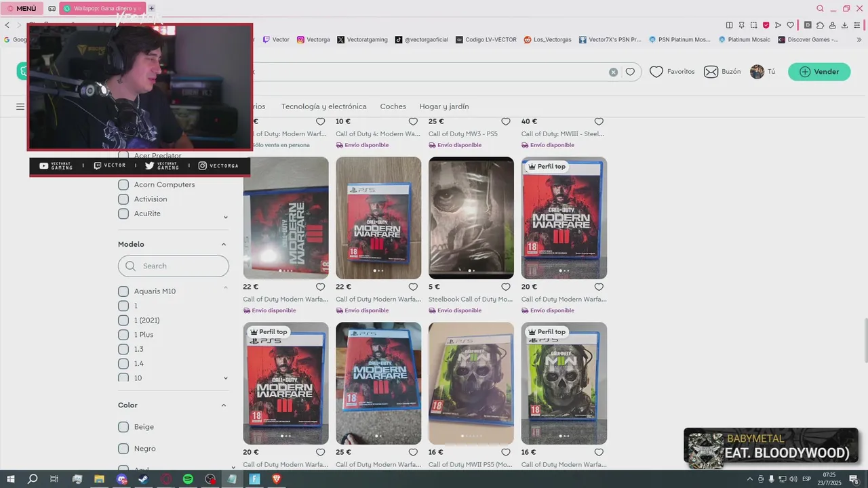868x488 pixels.
Task: Favorite the 40 € Call of Duty MWIII Steelbook listing
Action: click(x=599, y=121)
